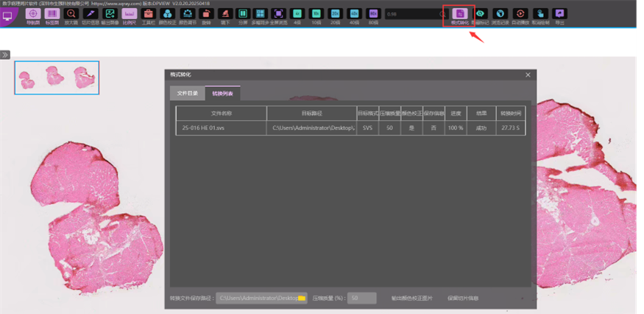The image size is (644, 314).
Task: Click the 压缩质量 column header
Action: point(390,114)
